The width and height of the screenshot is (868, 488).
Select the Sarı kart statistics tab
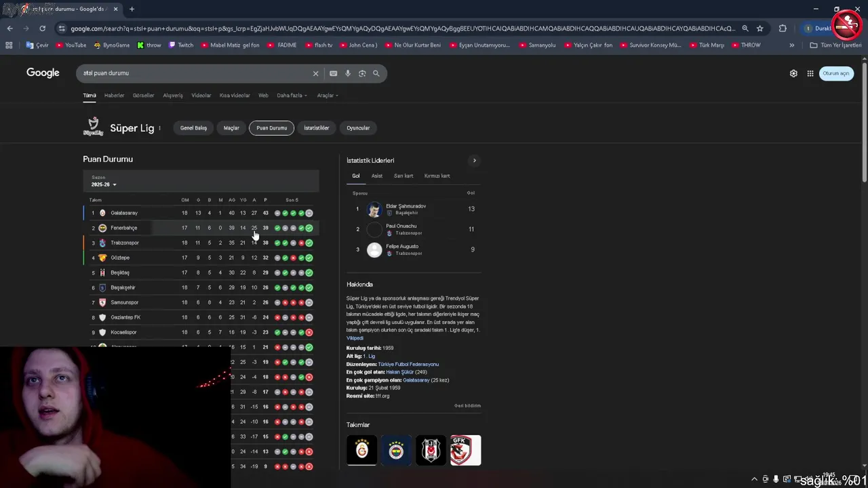[403, 176]
